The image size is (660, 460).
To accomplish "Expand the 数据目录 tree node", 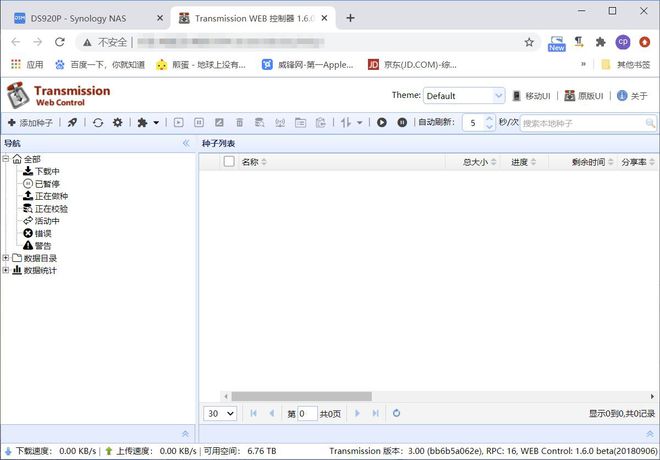I will click(6, 258).
